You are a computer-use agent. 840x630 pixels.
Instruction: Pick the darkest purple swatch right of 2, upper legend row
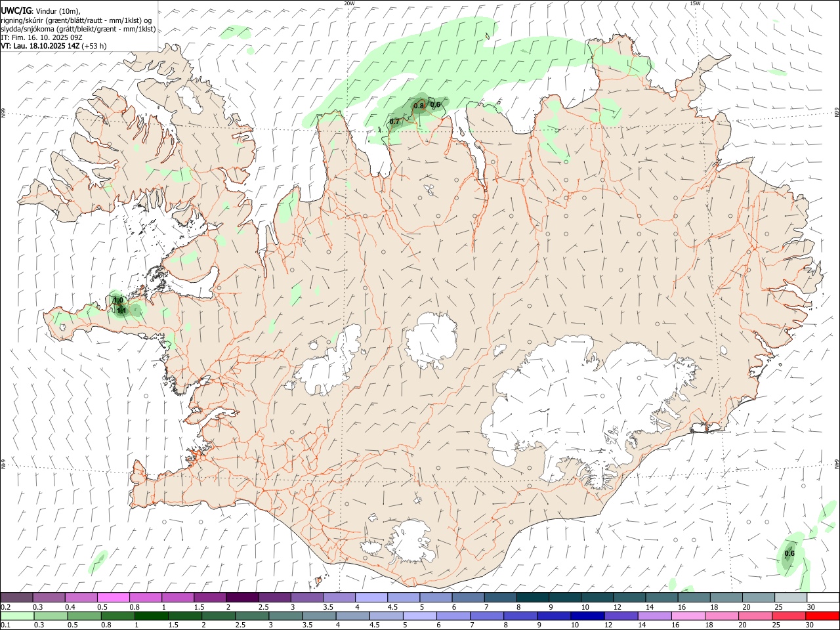241,598
